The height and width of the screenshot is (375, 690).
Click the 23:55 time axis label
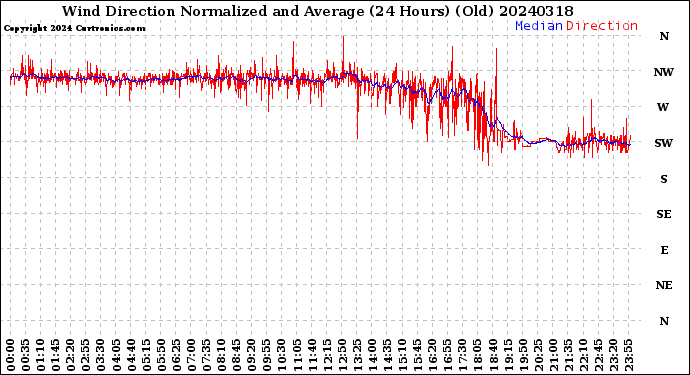tap(628, 355)
